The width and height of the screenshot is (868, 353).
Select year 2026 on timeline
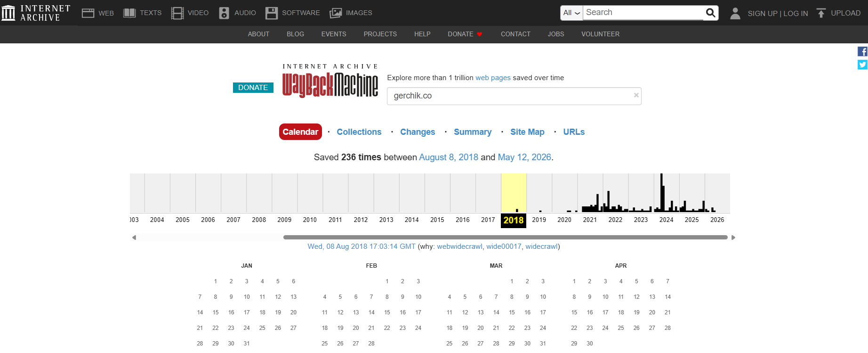pos(717,220)
